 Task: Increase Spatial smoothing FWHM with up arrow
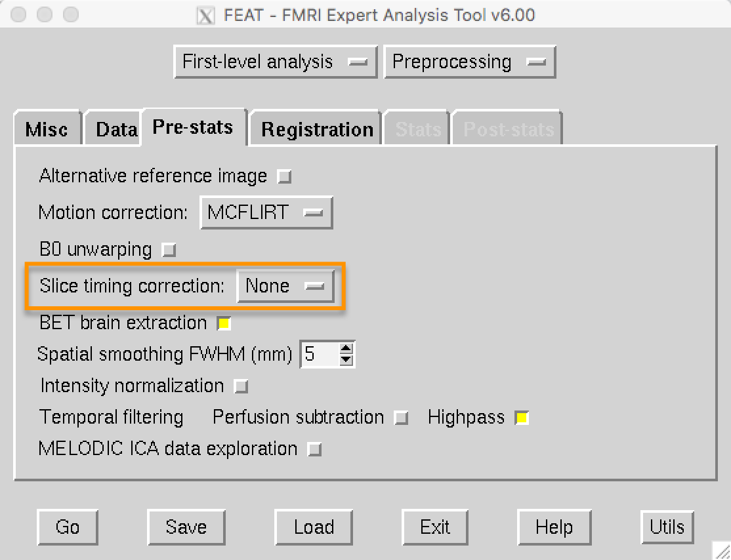[x=346, y=349]
